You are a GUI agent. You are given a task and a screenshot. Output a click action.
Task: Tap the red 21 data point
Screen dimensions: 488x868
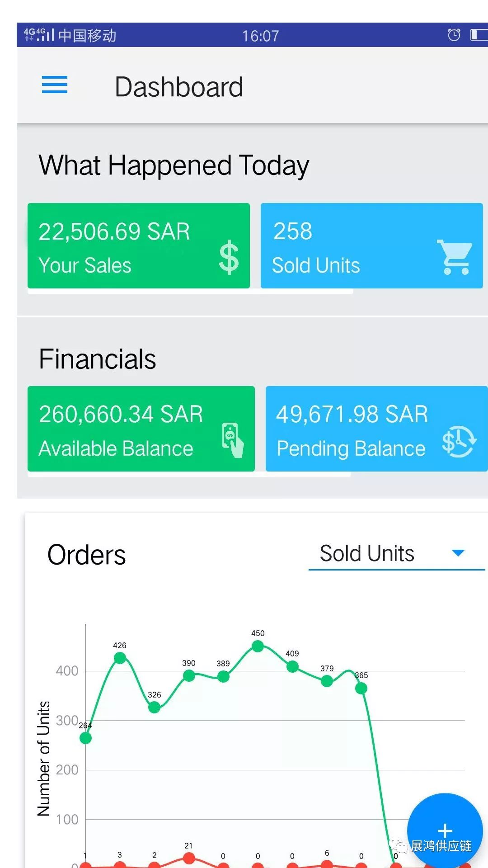[189, 858]
